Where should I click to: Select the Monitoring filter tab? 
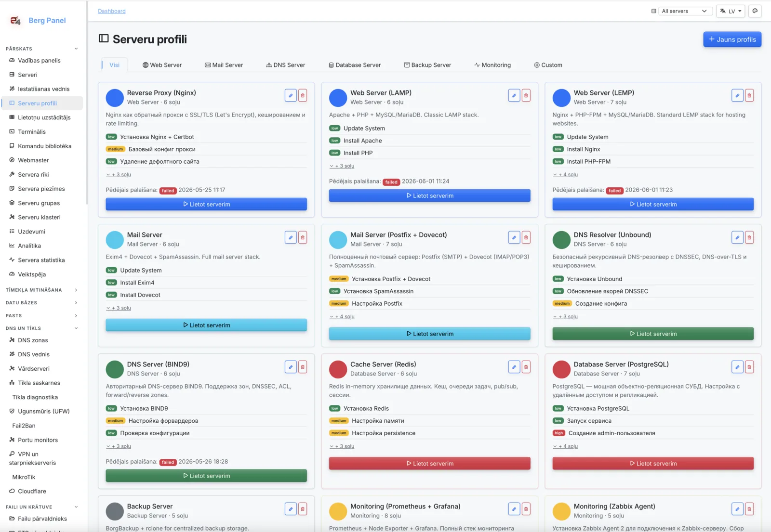(x=492, y=65)
